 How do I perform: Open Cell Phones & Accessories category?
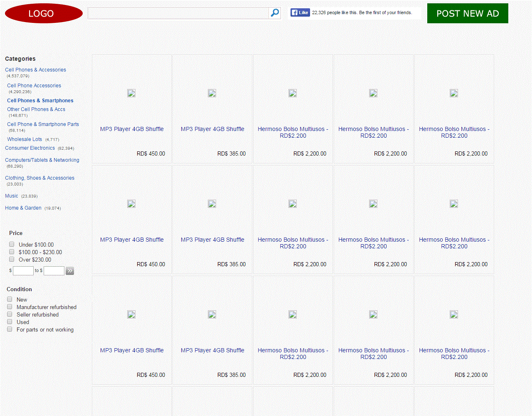click(35, 70)
